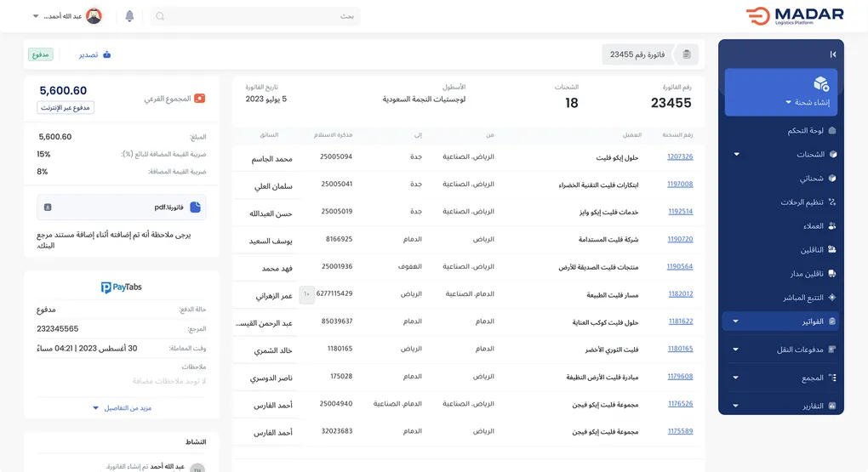Click the orange المجموع الفرعي icon

click(199, 99)
